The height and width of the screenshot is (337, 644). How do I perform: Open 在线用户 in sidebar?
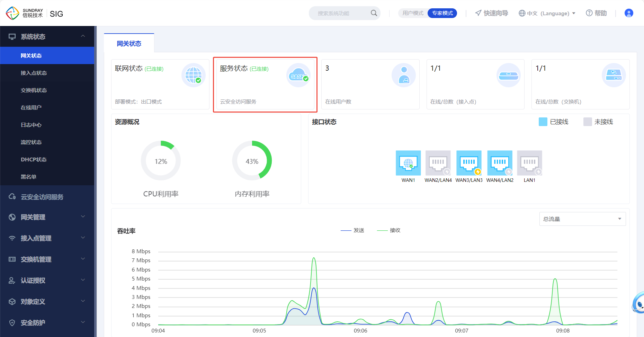click(x=47, y=107)
